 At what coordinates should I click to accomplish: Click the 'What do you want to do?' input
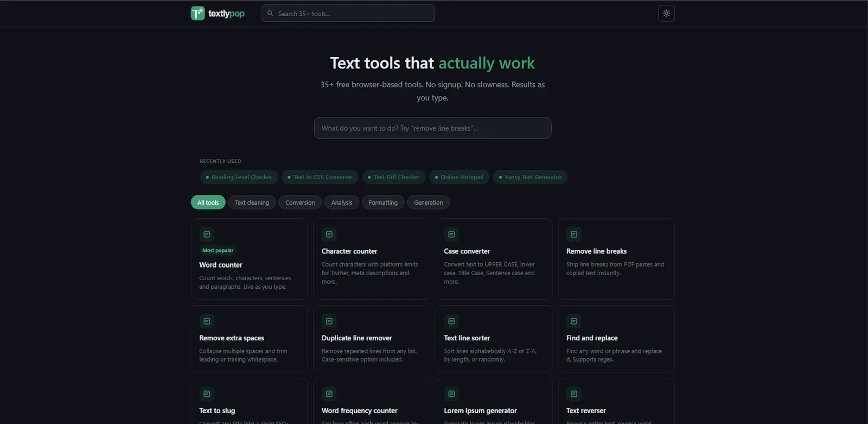433,128
